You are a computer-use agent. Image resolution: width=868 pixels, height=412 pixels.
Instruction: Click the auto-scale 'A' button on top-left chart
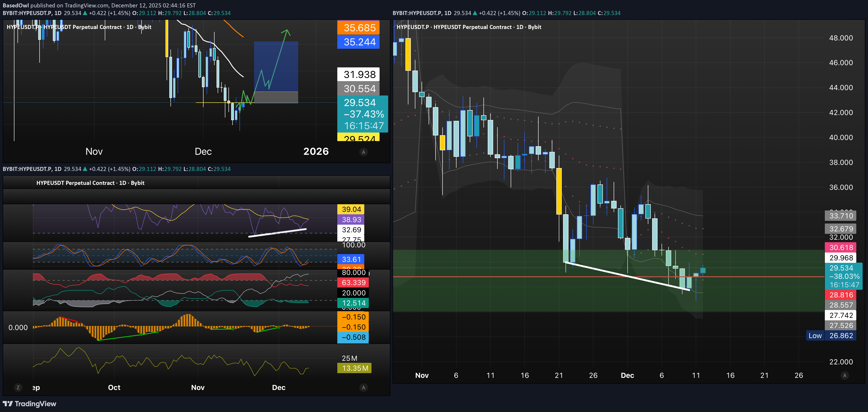click(x=363, y=152)
